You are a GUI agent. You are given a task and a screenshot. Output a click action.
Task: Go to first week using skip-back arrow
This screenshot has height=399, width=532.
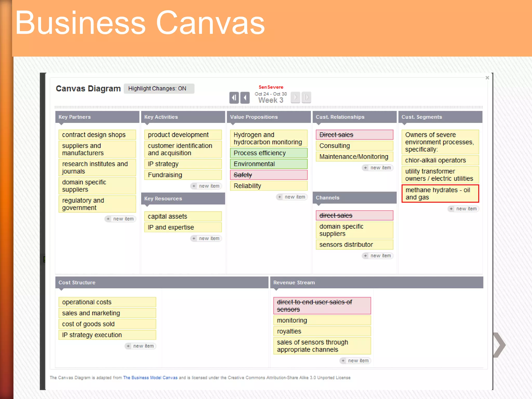pyautogui.click(x=234, y=98)
